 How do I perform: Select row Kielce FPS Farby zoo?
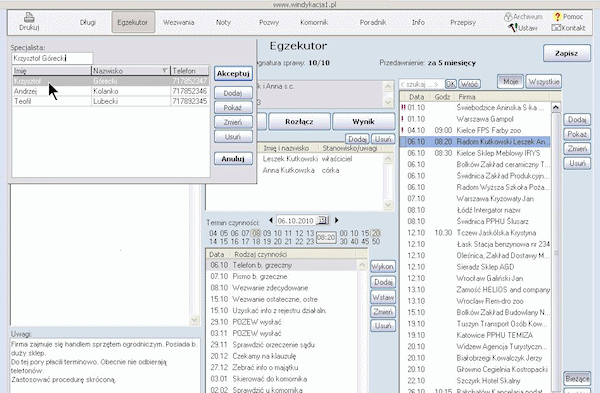tap(475, 130)
